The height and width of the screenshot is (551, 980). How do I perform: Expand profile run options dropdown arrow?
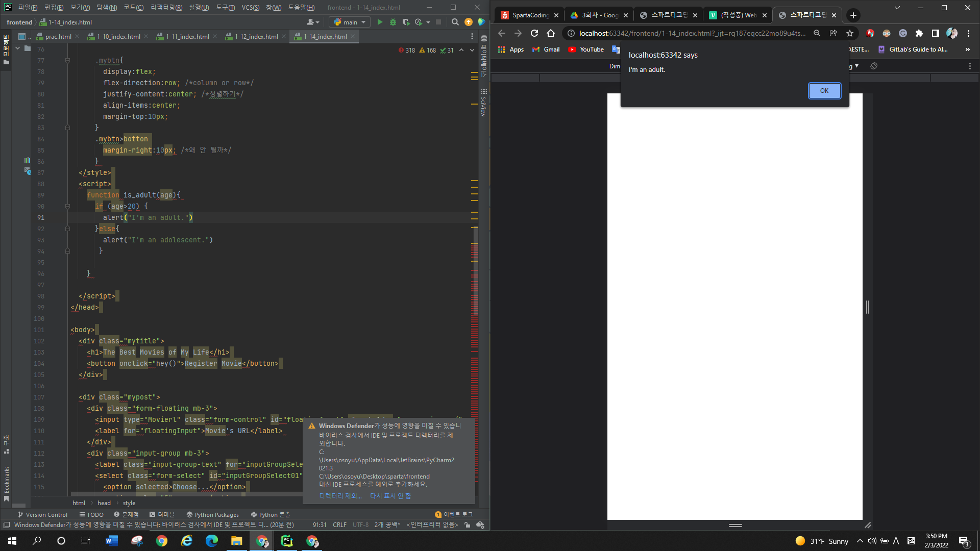click(428, 22)
